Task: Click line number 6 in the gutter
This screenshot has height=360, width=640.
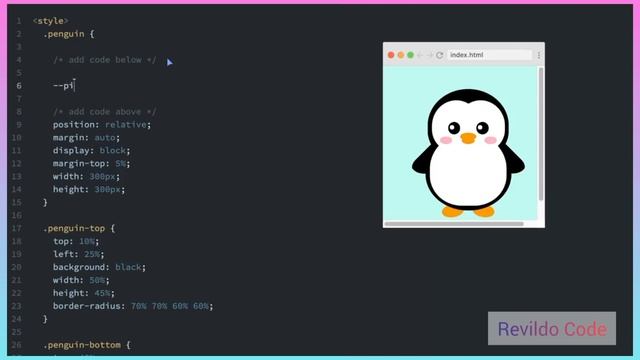Action: click(x=19, y=86)
